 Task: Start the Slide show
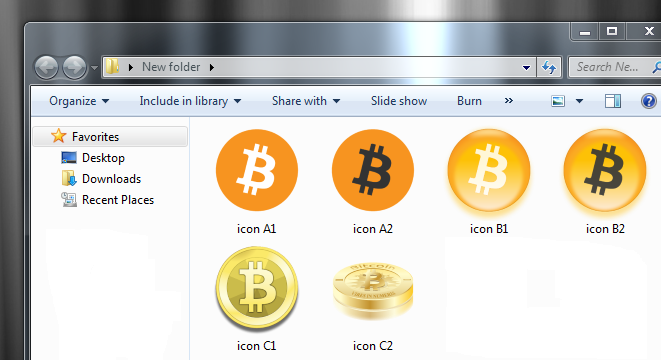(x=399, y=101)
